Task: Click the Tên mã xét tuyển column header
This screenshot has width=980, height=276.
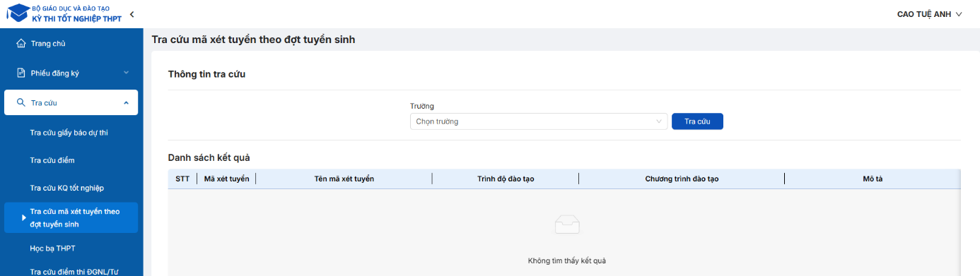Action: (x=344, y=179)
